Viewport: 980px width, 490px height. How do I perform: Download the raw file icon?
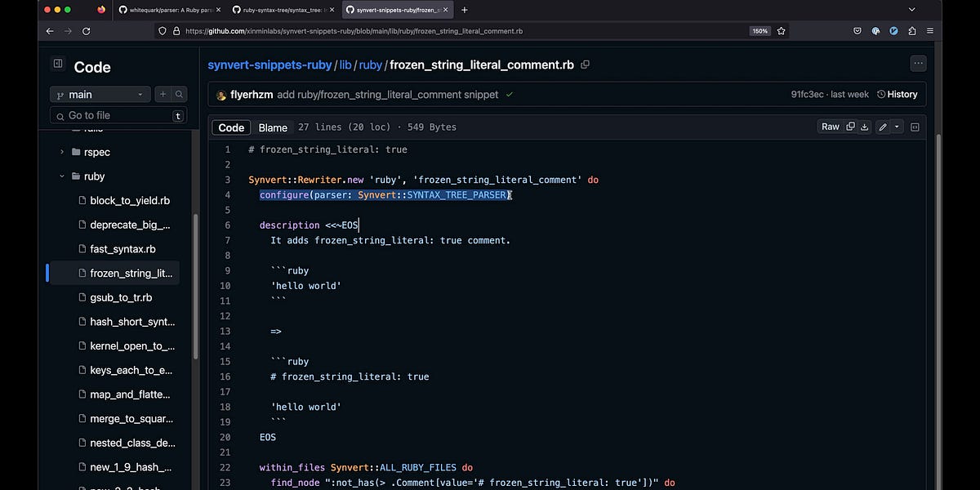(x=865, y=127)
